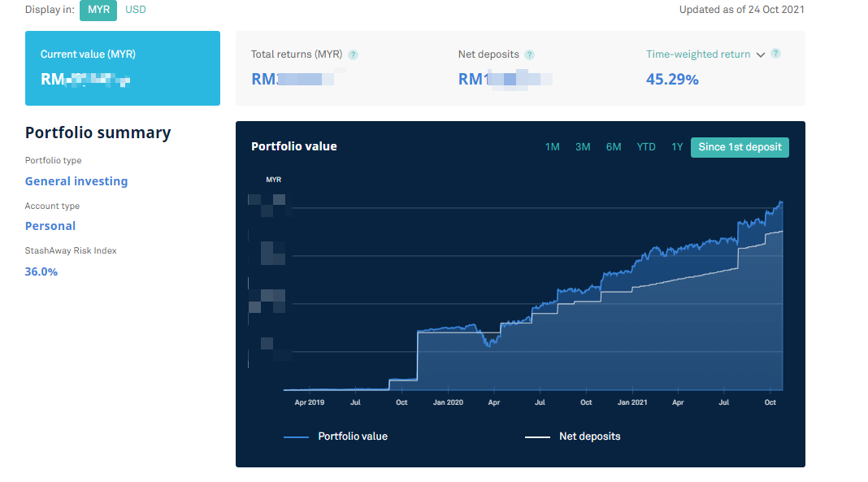Click the Current value (MYR) card
The image size is (868, 482).
[x=123, y=68]
